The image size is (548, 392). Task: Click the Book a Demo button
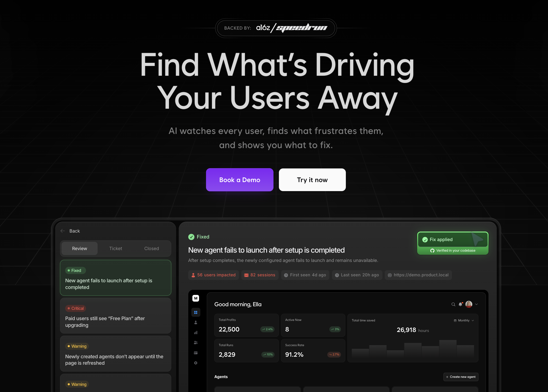(x=239, y=180)
